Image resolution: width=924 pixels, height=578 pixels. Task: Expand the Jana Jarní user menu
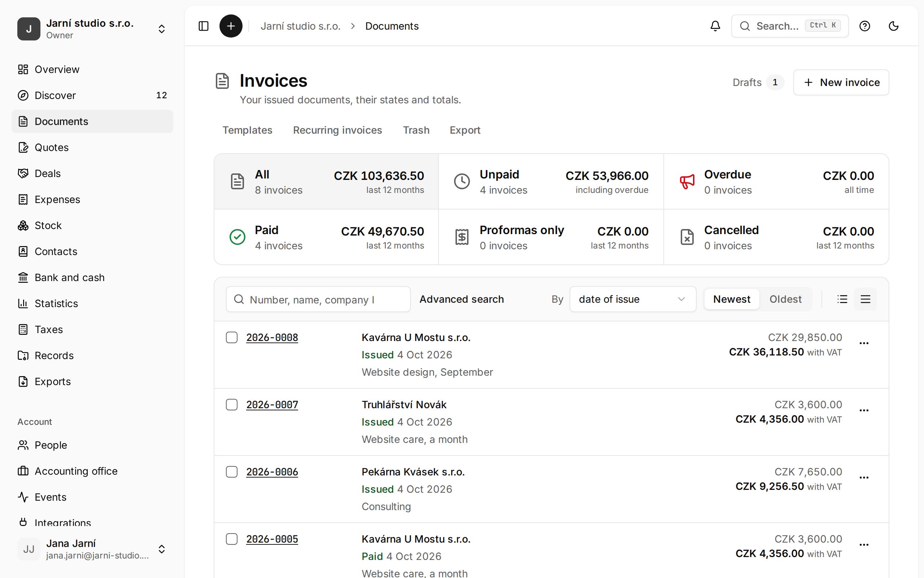[x=92, y=549]
